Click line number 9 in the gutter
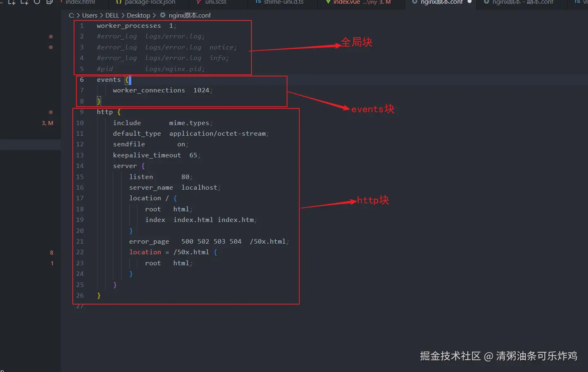This screenshot has width=588, height=372. (x=82, y=112)
